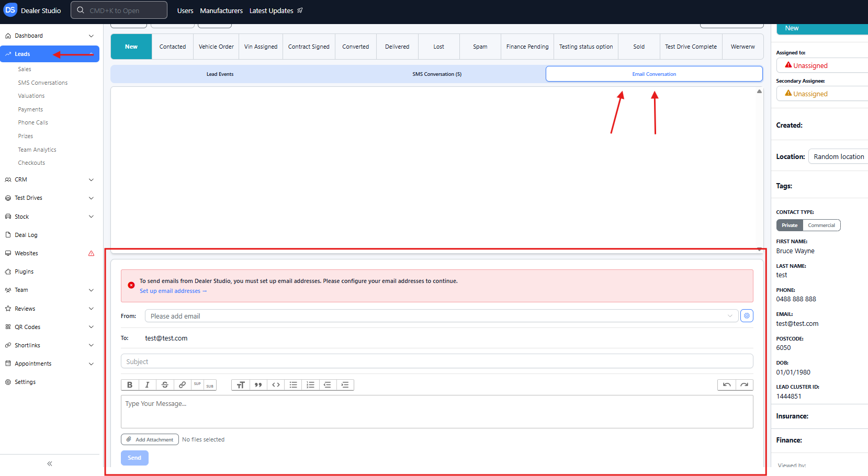The height and width of the screenshot is (476, 868).
Task: Open email settings icon beside the From field
Action: pos(747,316)
